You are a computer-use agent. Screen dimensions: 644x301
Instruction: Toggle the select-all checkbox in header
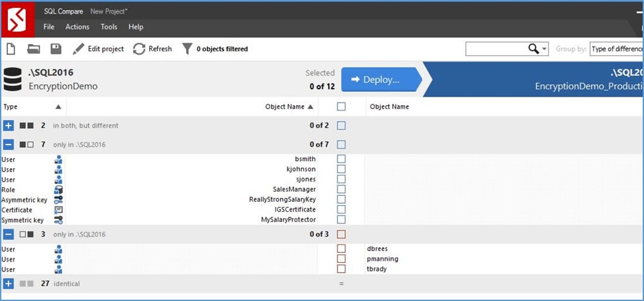(341, 106)
